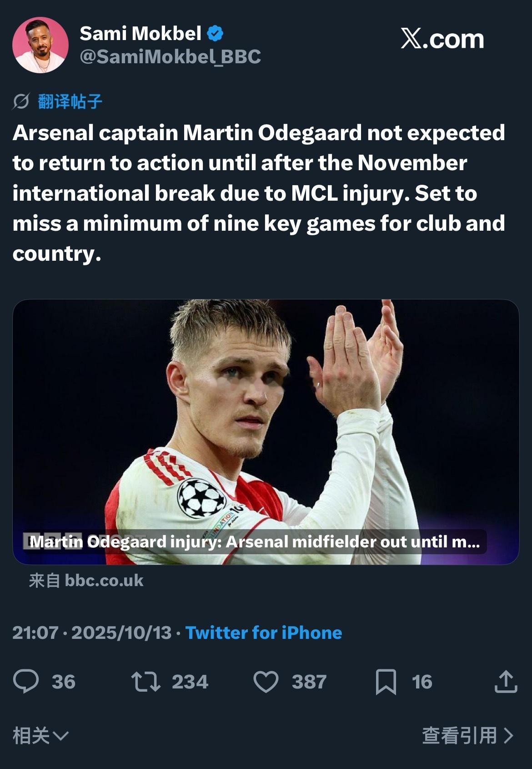Click the article headline caption overlay
The height and width of the screenshot is (769, 532).
255,541
